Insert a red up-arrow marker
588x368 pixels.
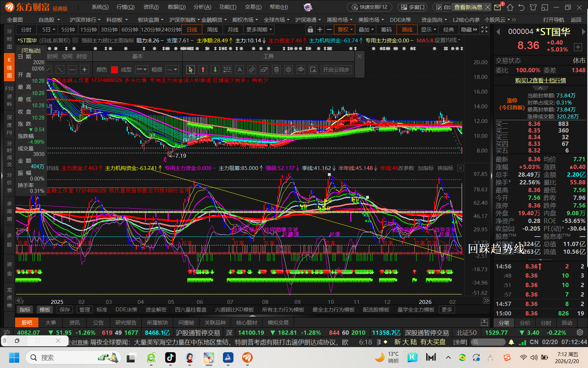[x=203, y=69]
